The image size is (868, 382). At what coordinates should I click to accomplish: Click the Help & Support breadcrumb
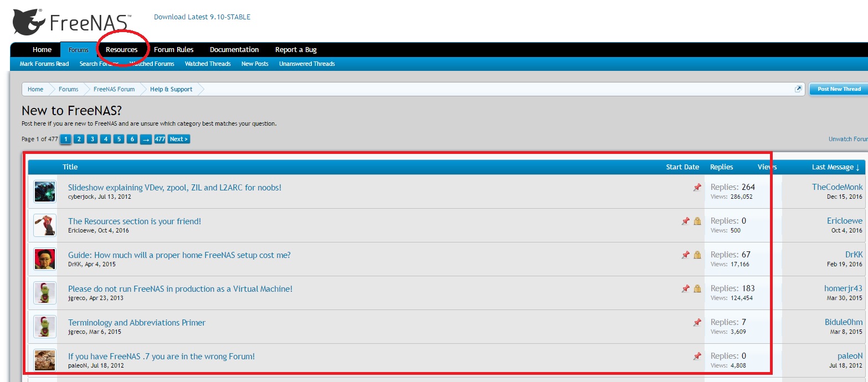tap(171, 89)
